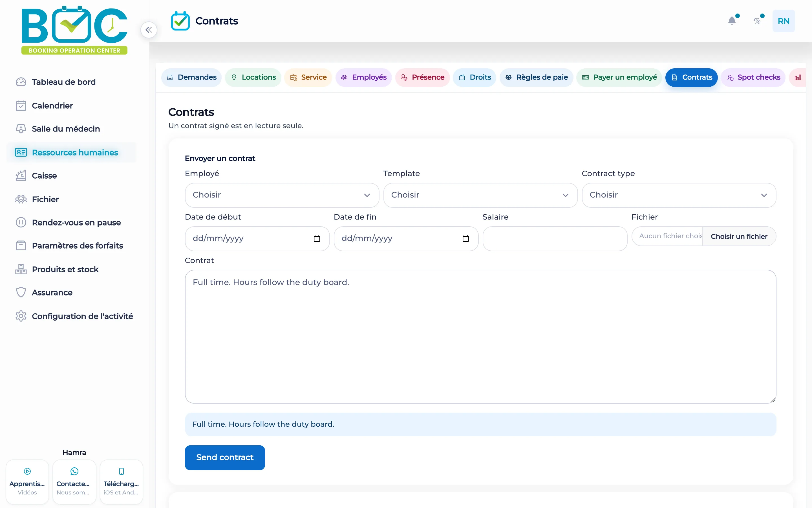
Task: Open Ressources humaines in the sidebar
Action: tap(71, 152)
